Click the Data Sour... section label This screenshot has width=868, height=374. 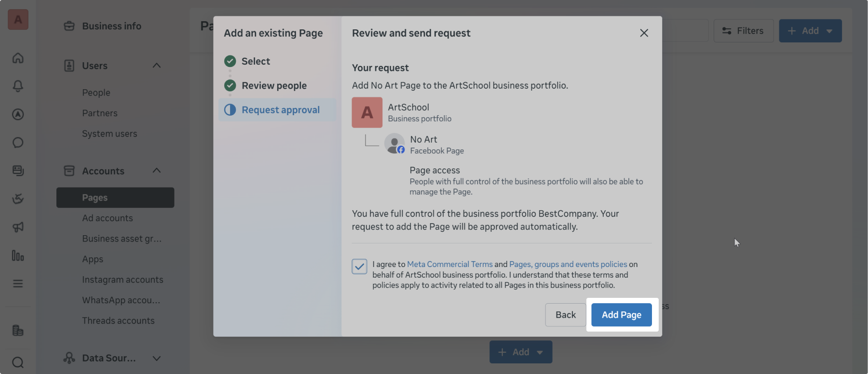(x=109, y=358)
